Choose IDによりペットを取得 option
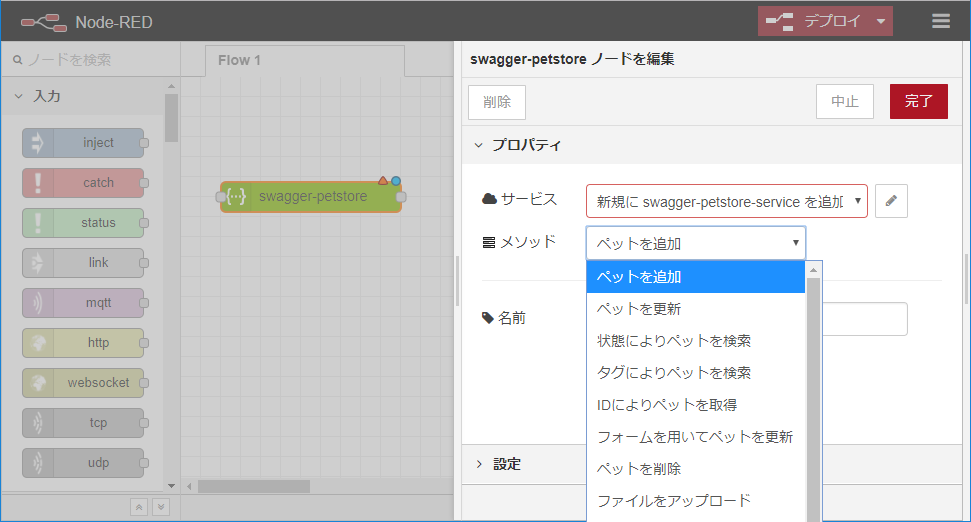The height and width of the screenshot is (522, 971). tap(695, 405)
